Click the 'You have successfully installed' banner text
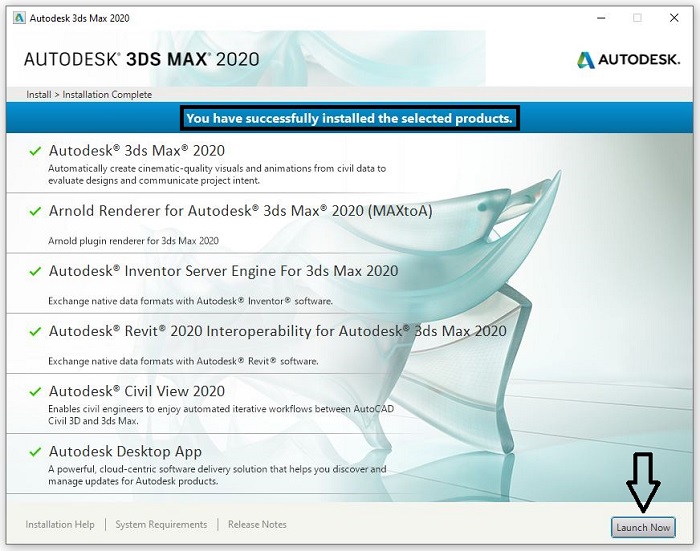The width and height of the screenshot is (700, 551). point(350,118)
